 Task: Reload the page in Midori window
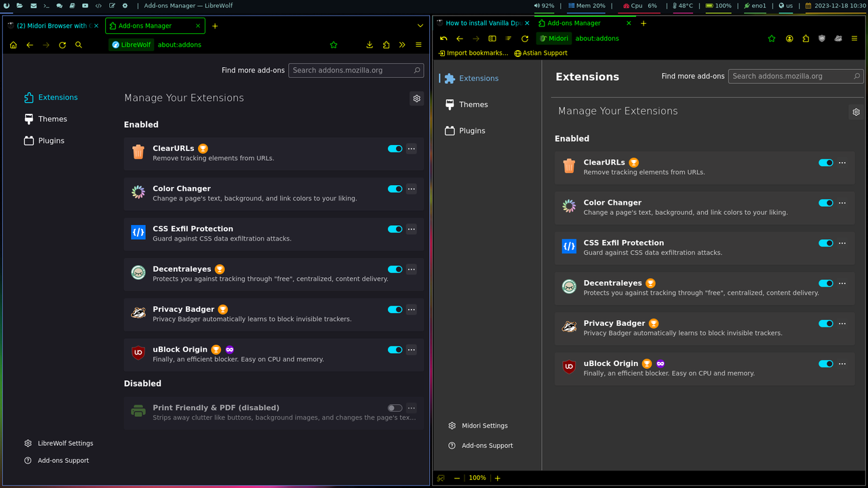pyautogui.click(x=525, y=39)
